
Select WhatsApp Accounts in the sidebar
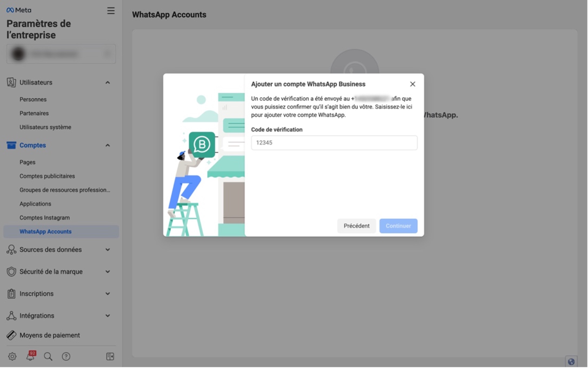pos(45,231)
